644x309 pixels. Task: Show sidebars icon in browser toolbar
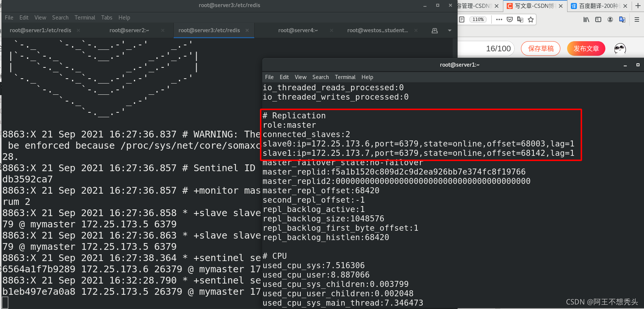pyautogui.click(x=598, y=19)
